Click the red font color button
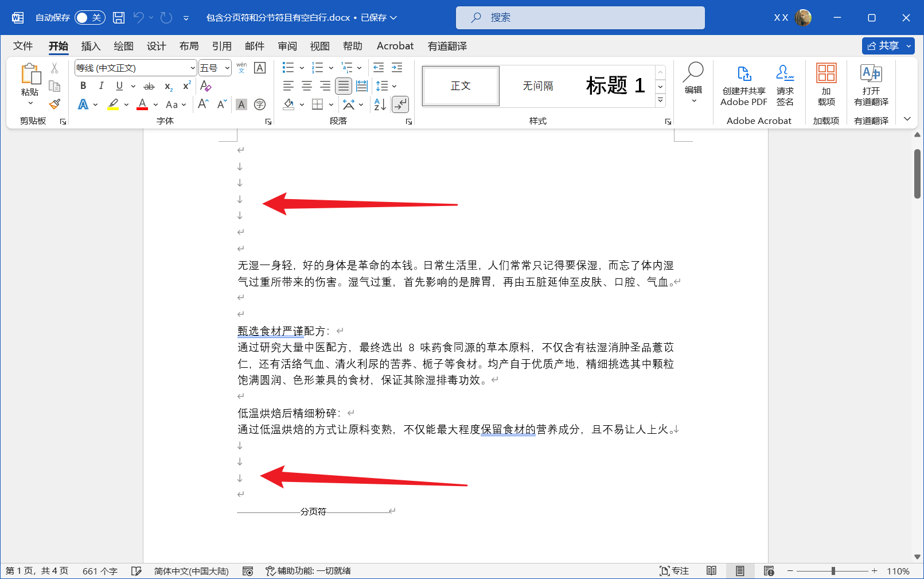924x579 pixels. coord(143,104)
